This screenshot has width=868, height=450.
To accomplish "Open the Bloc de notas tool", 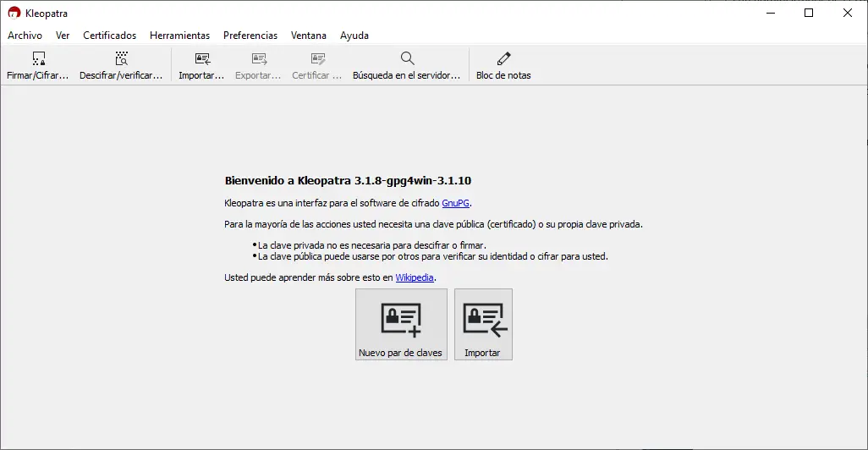I will point(503,65).
